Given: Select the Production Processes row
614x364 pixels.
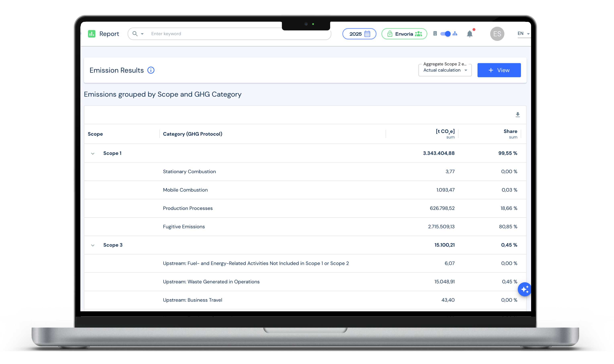Looking at the screenshot, I should (305, 208).
